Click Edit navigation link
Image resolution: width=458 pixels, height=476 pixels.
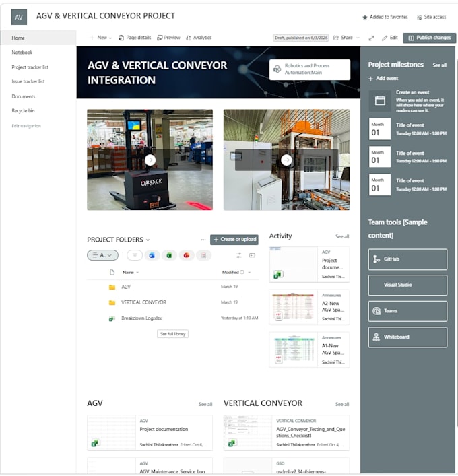[26, 126]
